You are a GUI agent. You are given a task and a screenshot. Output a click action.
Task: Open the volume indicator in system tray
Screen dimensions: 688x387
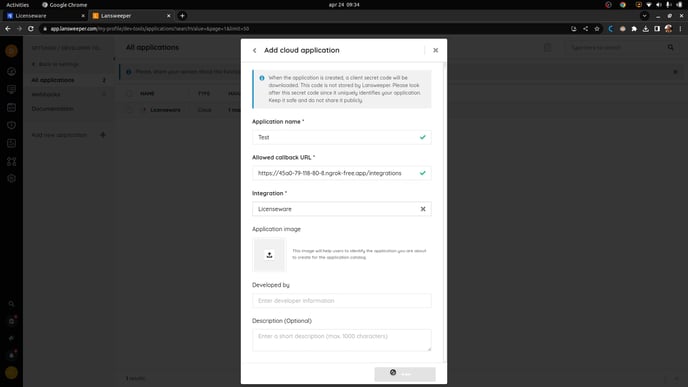point(659,5)
